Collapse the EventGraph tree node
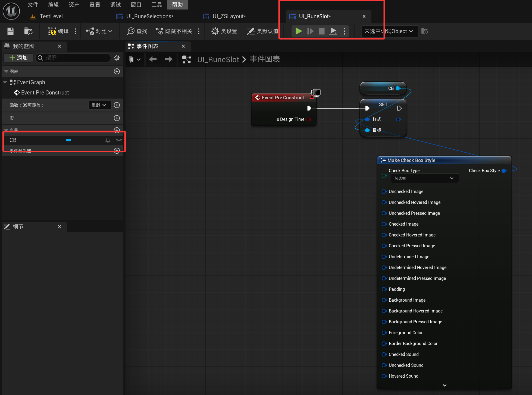This screenshot has width=532, height=395. coord(5,82)
